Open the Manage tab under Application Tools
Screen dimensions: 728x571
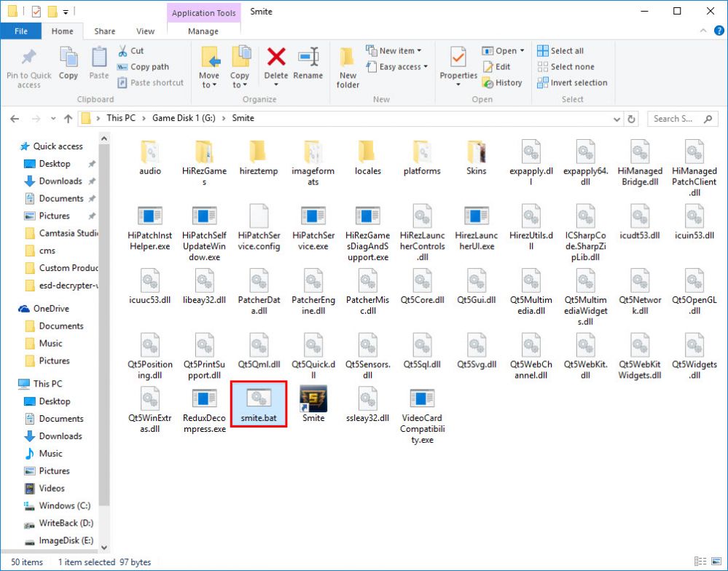pos(203,31)
